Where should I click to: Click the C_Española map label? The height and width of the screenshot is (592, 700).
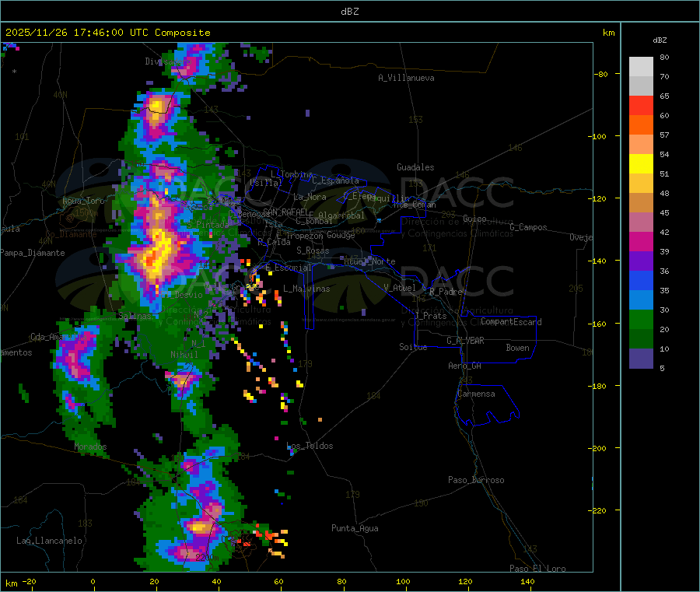coord(336,180)
